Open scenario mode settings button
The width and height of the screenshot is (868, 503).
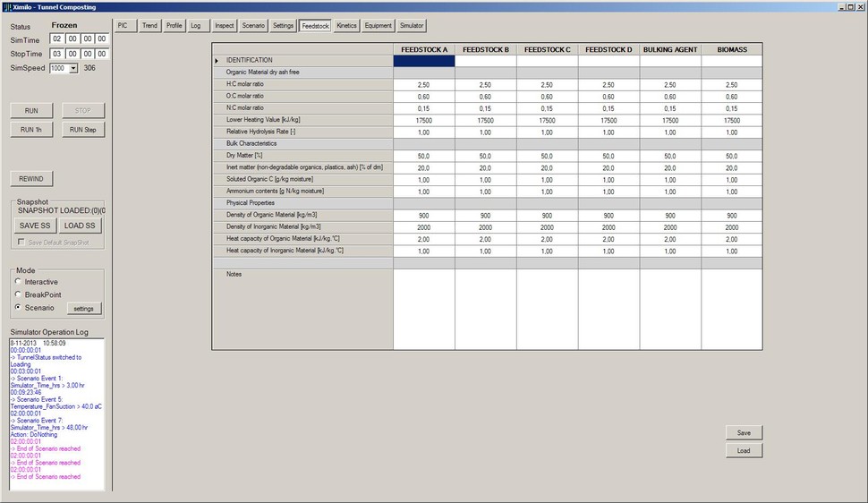click(83, 309)
